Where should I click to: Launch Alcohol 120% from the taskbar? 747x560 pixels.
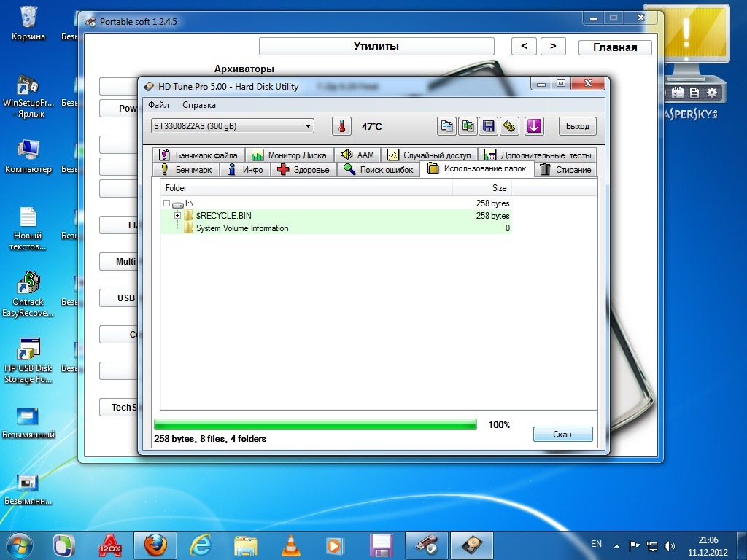(110, 545)
